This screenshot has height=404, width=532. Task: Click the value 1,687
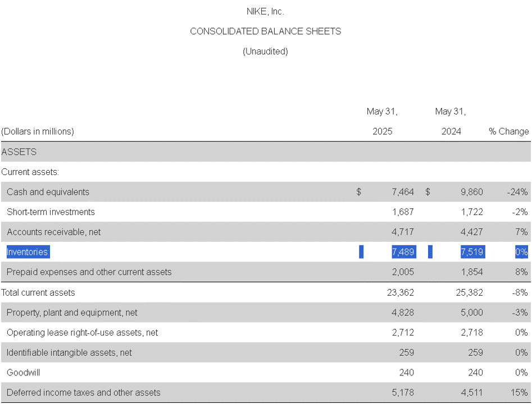403,212
